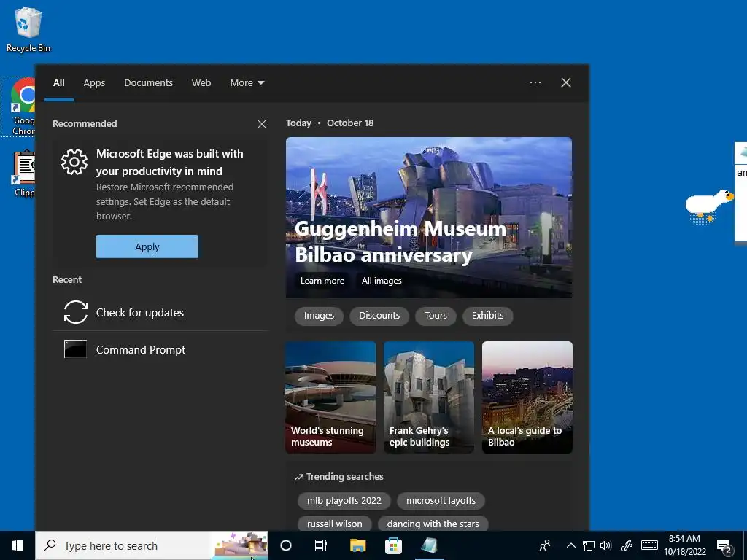
Task: Switch to the Apps tab
Action: 94,83
